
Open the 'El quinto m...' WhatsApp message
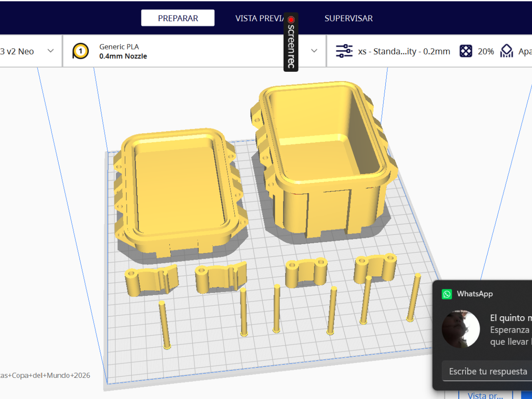click(x=511, y=330)
